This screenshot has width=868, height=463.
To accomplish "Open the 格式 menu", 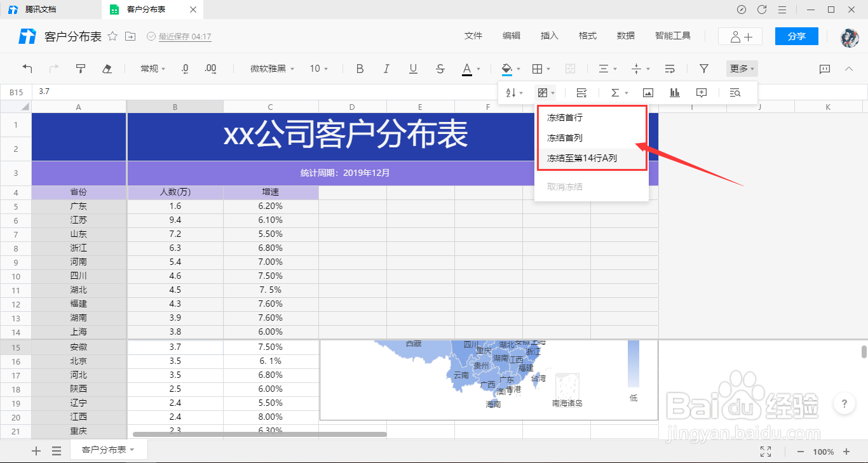I will coord(587,36).
